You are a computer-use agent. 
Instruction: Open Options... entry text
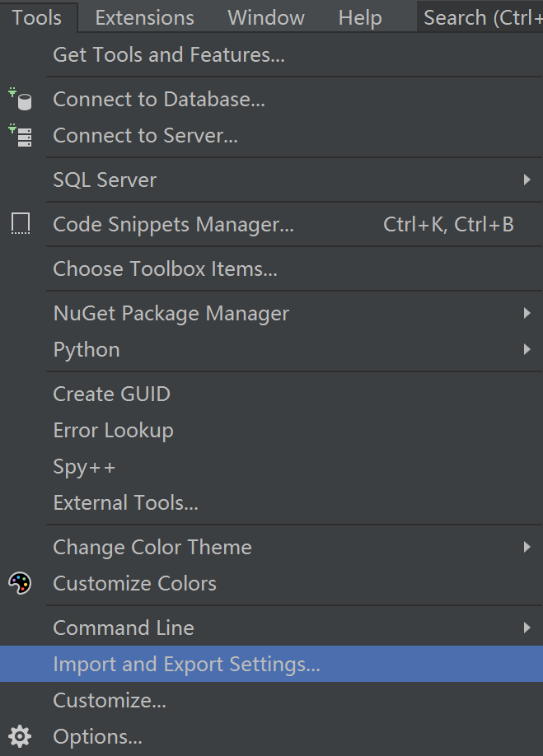[x=97, y=737]
